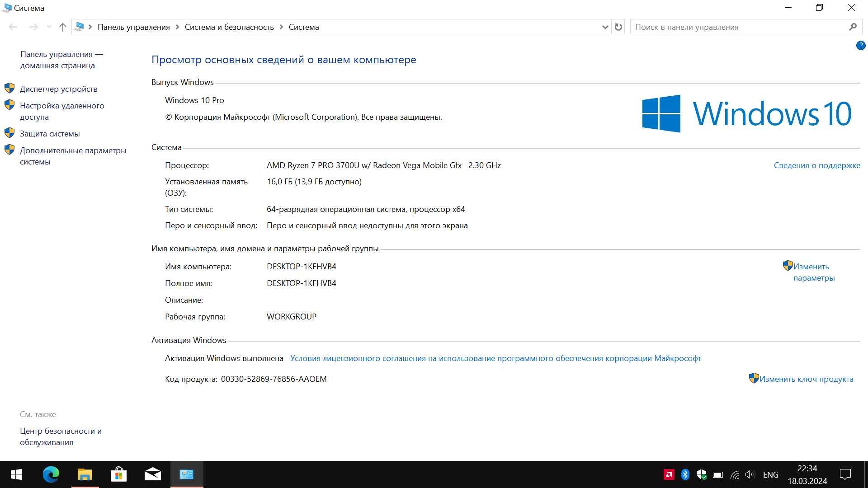Open Центр безопасности и обслуживания
The image size is (868, 488).
pyautogui.click(x=61, y=436)
